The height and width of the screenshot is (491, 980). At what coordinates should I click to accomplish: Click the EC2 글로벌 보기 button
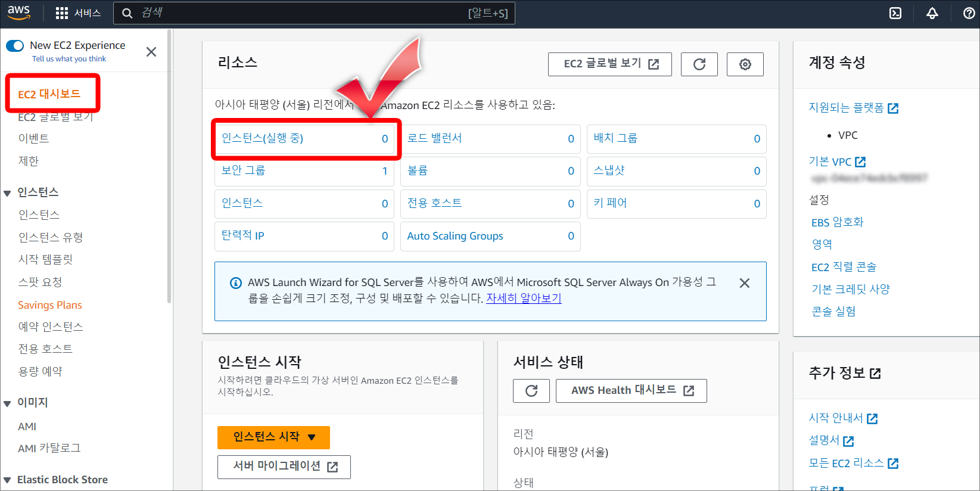(610, 64)
